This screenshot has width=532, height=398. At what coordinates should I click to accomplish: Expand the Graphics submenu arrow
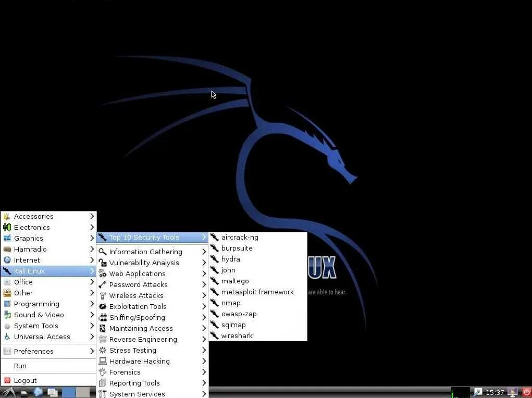pos(92,238)
